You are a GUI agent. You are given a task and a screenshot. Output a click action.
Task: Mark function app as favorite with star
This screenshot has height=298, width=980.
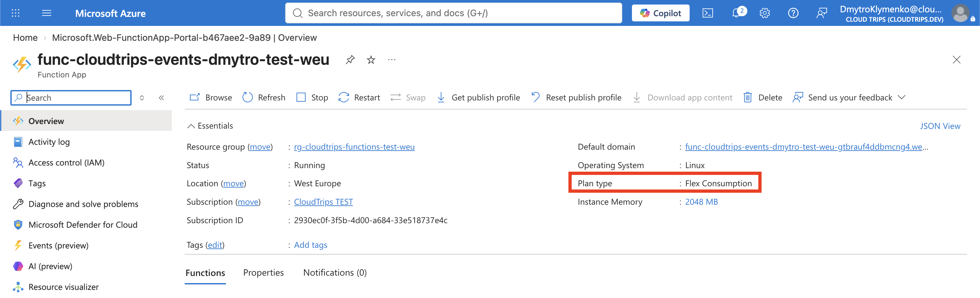(x=371, y=60)
